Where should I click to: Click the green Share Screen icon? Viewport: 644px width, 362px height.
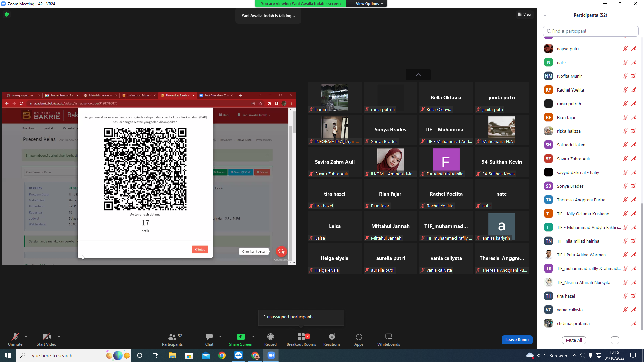coord(240,337)
